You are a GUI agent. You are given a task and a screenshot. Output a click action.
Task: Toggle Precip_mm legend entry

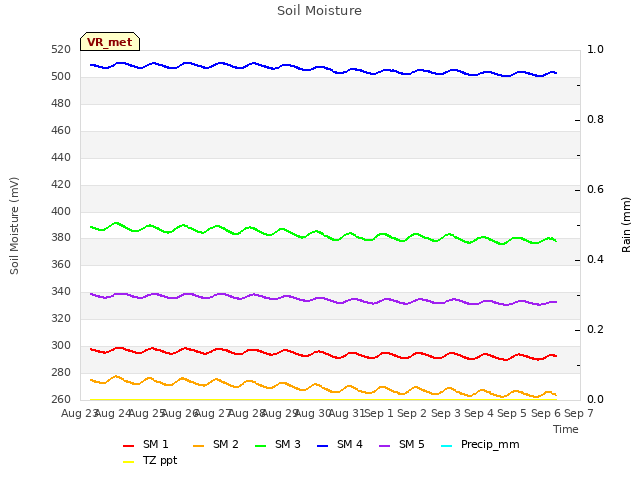coord(480,444)
